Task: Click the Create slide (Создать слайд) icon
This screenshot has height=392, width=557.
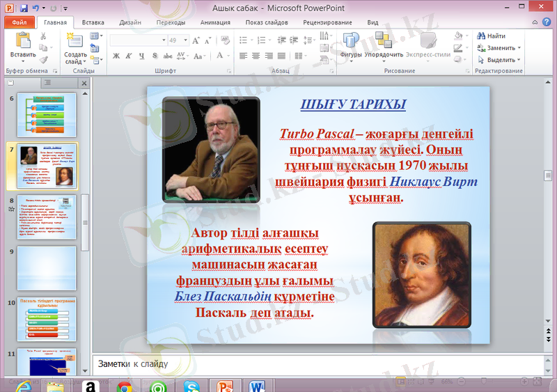Action: pos(74,41)
